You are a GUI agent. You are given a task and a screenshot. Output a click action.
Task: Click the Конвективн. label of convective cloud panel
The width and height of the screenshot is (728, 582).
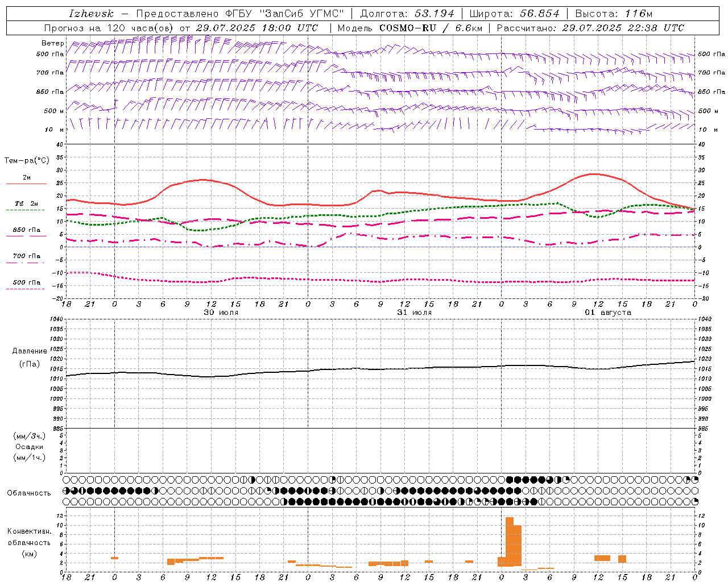click(30, 531)
